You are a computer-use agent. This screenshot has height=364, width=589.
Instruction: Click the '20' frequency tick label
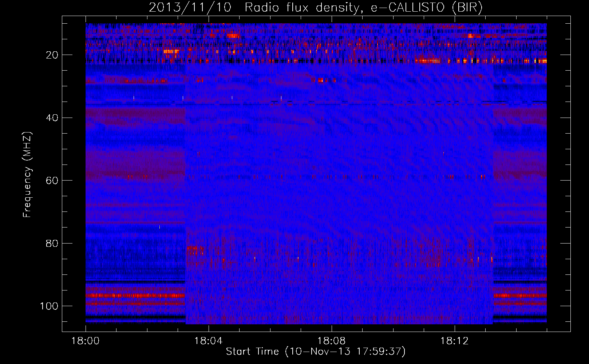[x=52, y=55]
